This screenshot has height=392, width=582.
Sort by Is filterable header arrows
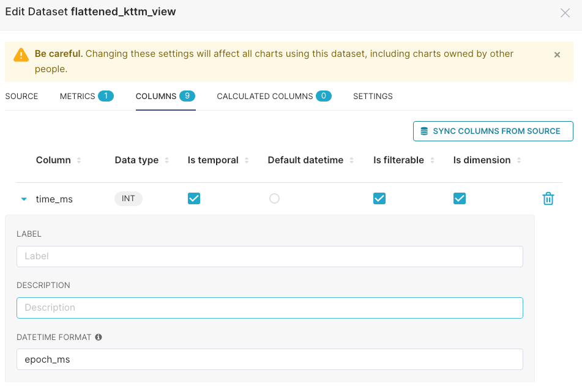tap(432, 160)
